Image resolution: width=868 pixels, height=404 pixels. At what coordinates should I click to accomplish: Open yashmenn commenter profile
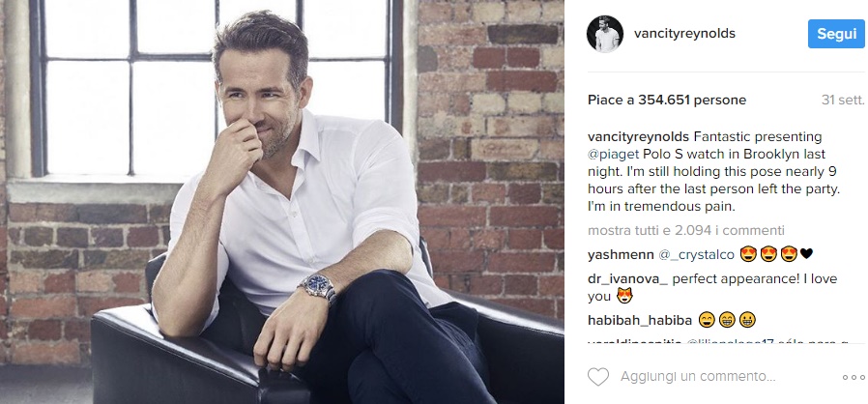point(620,254)
